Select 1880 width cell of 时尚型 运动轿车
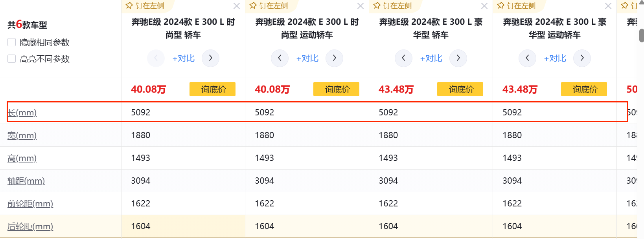The width and height of the screenshot is (644, 239). (x=307, y=135)
